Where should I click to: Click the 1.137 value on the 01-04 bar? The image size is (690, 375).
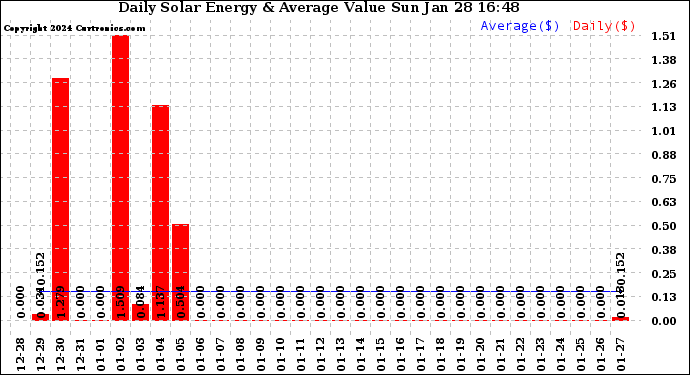click(x=161, y=302)
